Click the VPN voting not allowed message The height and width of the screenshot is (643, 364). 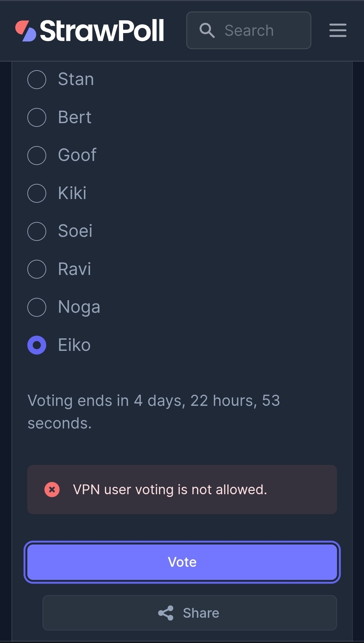pyautogui.click(x=170, y=490)
